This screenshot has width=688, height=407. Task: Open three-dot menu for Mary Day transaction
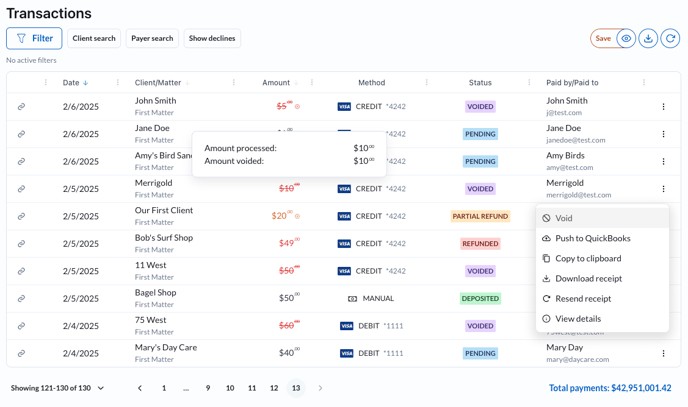(x=663, y=353)
